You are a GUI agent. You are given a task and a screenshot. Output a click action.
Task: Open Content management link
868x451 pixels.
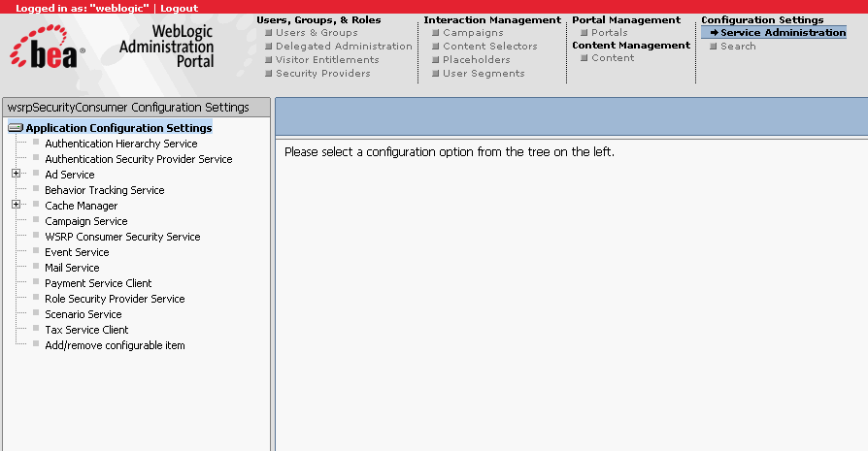tap(613, 58)
